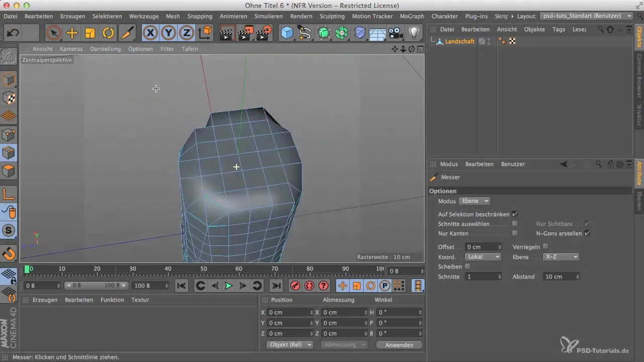The width and height of the screenshot is (644, 362).
Task: Open the Sculpting menu
Action: (332, 16)
